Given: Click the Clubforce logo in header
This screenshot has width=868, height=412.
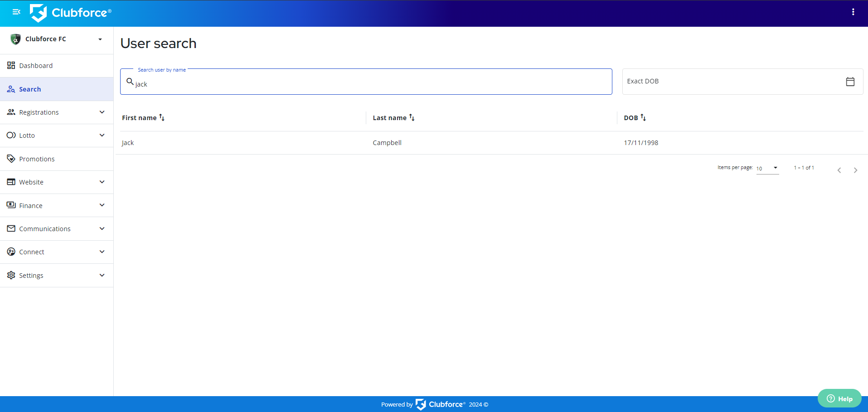Looking at the screenshot, I should coord(70,13).
